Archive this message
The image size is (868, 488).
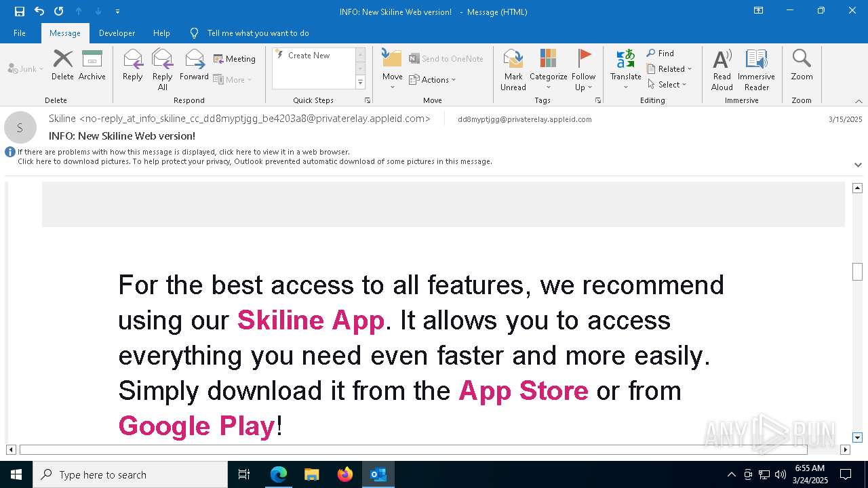point(92,66)
